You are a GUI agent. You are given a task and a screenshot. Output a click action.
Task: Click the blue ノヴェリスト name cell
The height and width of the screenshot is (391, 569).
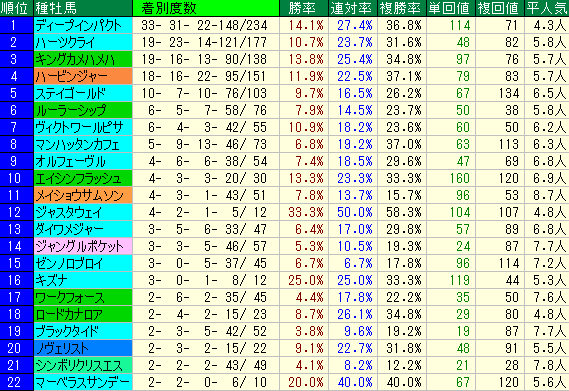pyautogui.click(x=83, y=348)
